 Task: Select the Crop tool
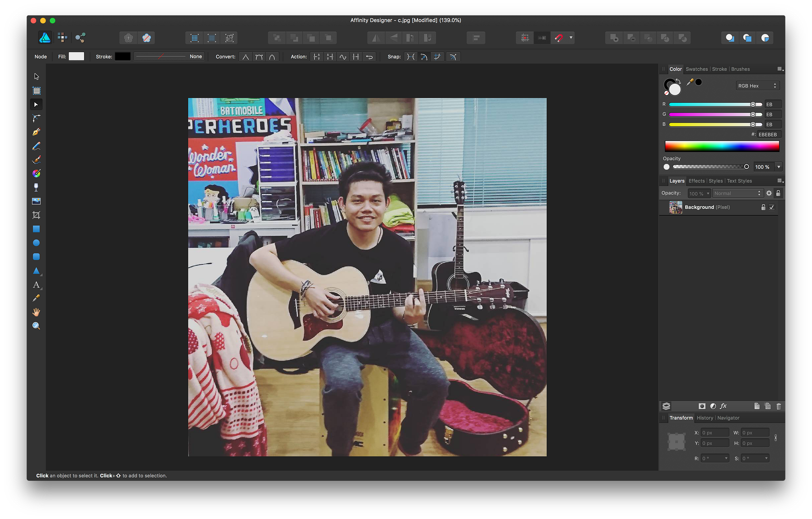(36, 215)
